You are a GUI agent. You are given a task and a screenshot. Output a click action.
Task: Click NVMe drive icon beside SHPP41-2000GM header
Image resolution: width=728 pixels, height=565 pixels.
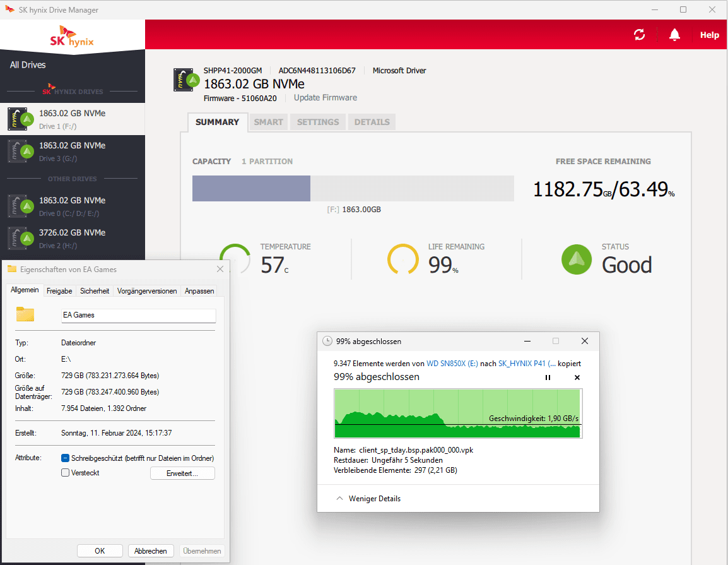(x=186, y=80)
